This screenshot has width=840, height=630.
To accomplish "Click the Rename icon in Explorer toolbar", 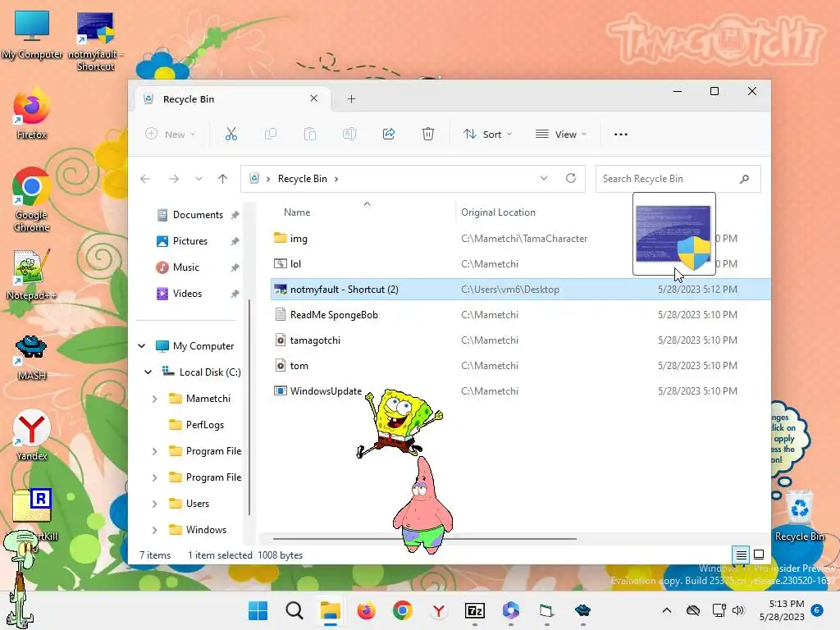I will [349, 134].
